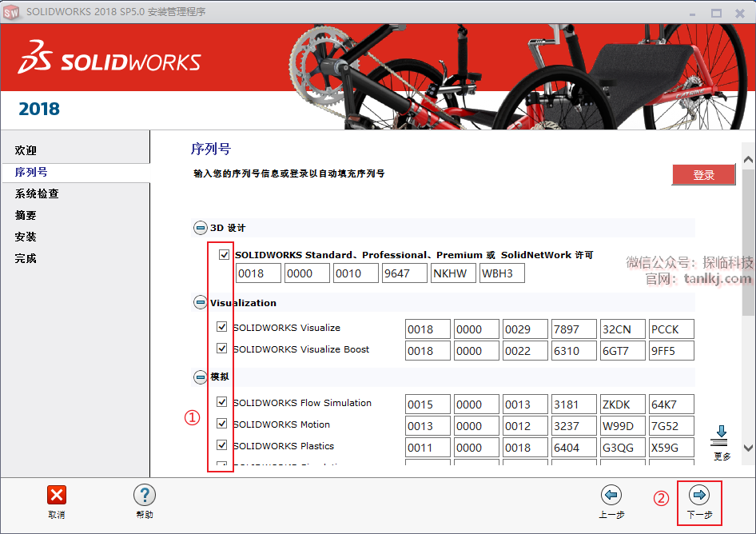Uncheck SOLIDWORKS Visualize checkbox
This screenshot has height=534, width=756.
222,327
